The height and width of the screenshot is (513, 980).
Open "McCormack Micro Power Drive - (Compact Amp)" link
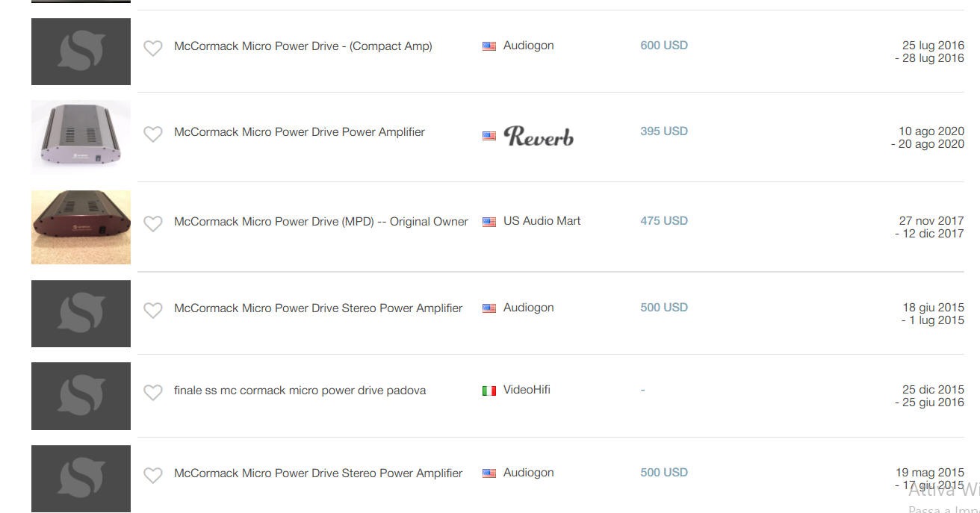pyautogui.click(x=303, y=46)
